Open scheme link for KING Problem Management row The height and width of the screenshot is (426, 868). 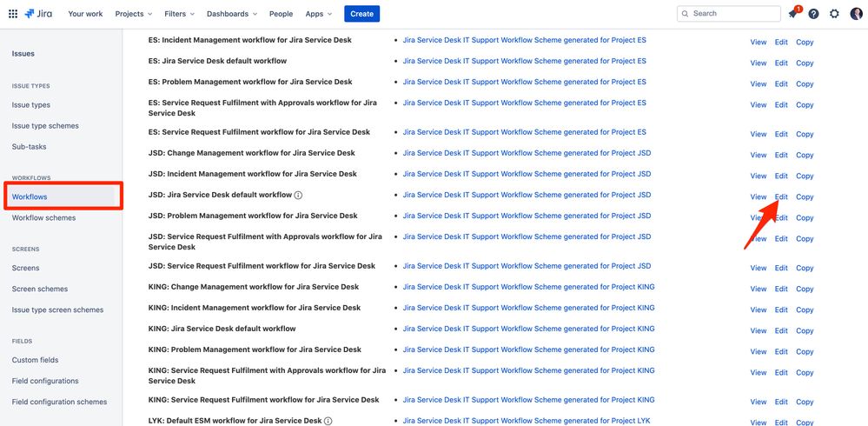click(x=528, y=349)
